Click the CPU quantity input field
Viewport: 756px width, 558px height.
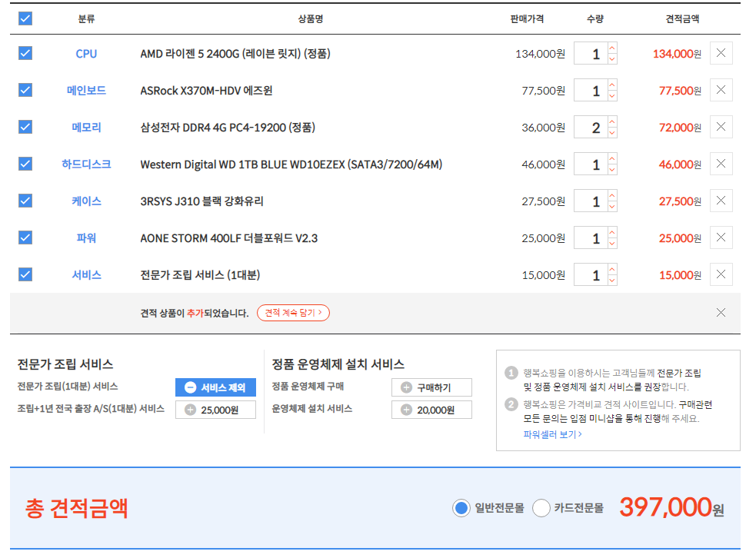point(591,54)
